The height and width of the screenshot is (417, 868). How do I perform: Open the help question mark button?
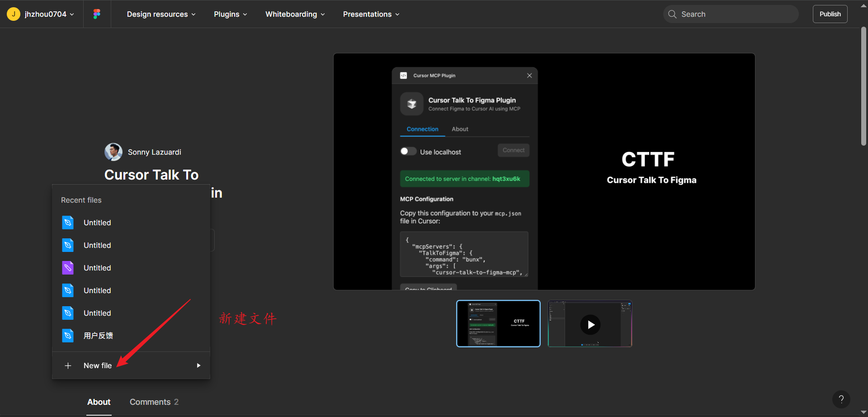[x=841, y=399]
